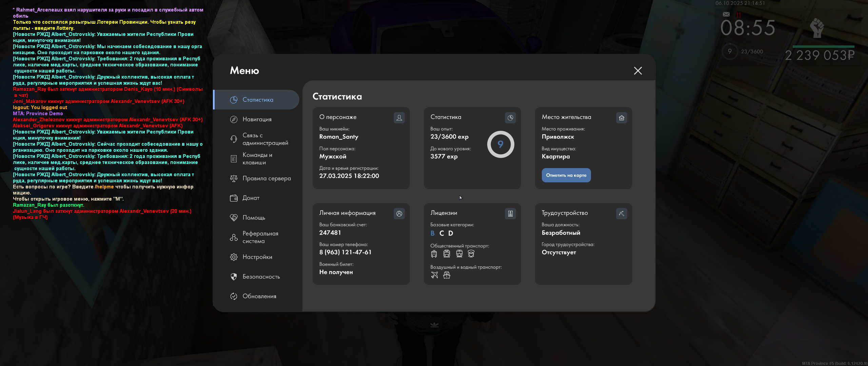This screenshot has height=366, width=868.
Task: Open the Настройки menu section
Action: 257,257
